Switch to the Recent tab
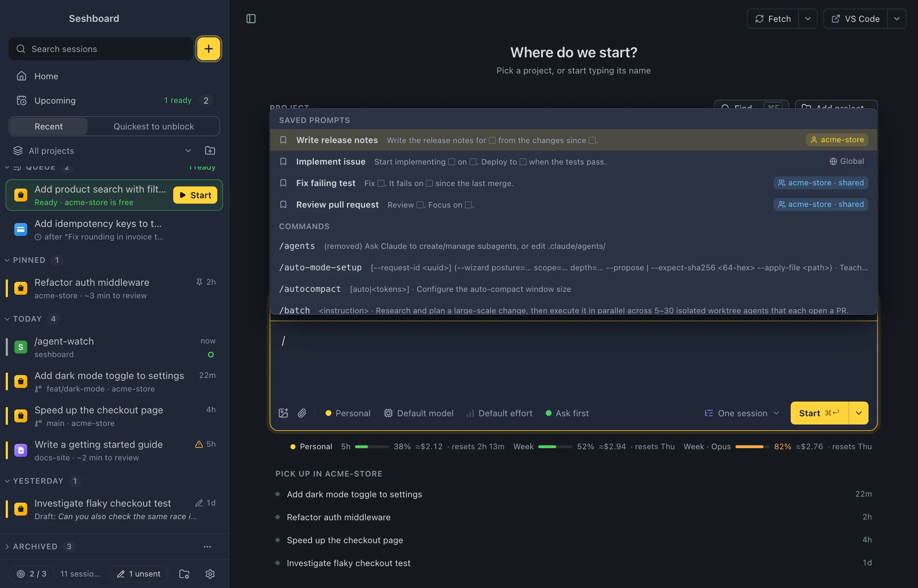The width and height of the screenshot is (918, 588). click(x=48, y=126)
